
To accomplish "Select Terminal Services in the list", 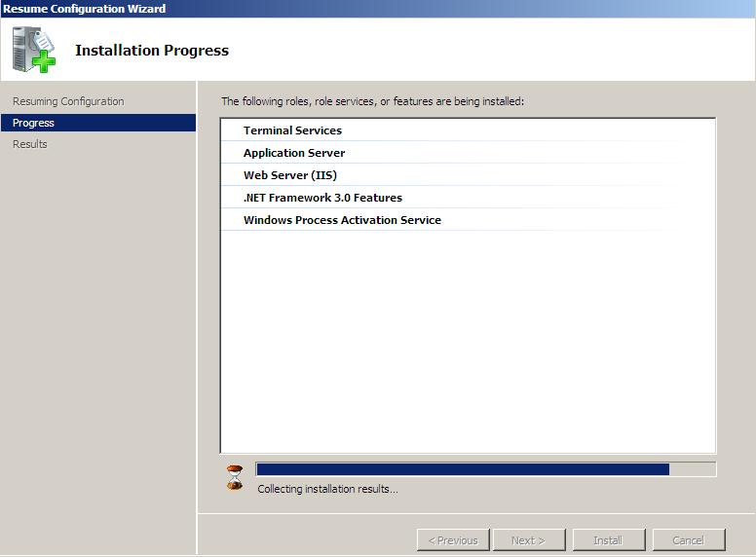I will coord(468,130).
